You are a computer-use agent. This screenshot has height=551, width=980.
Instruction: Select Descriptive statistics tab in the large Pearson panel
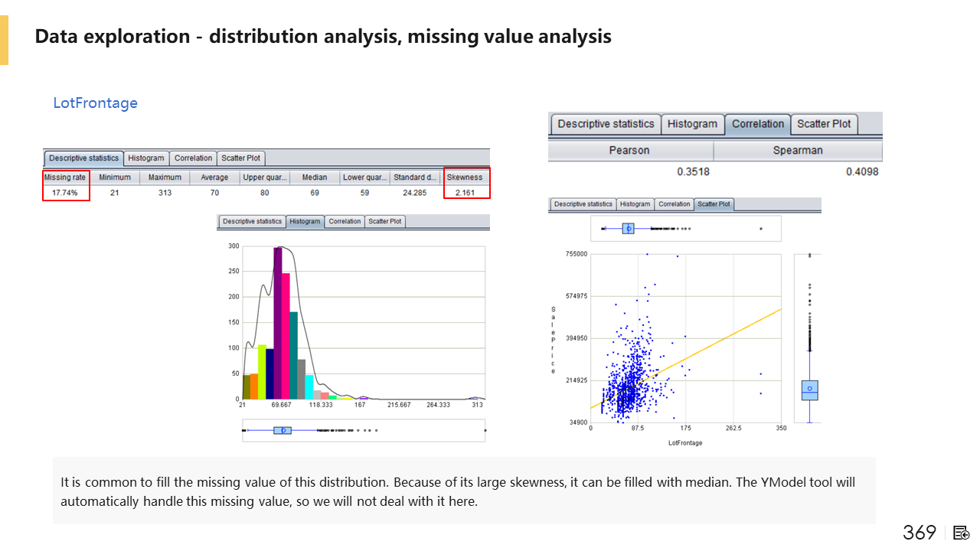click(606, 124)
